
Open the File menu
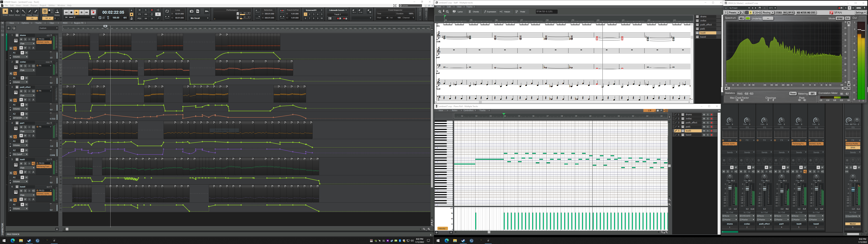point(6,5)
